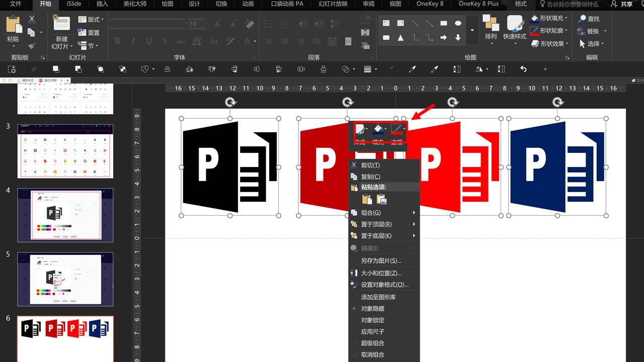
Task: Click the 告诉我你想要做什么 search box
Action: (569, 4)
